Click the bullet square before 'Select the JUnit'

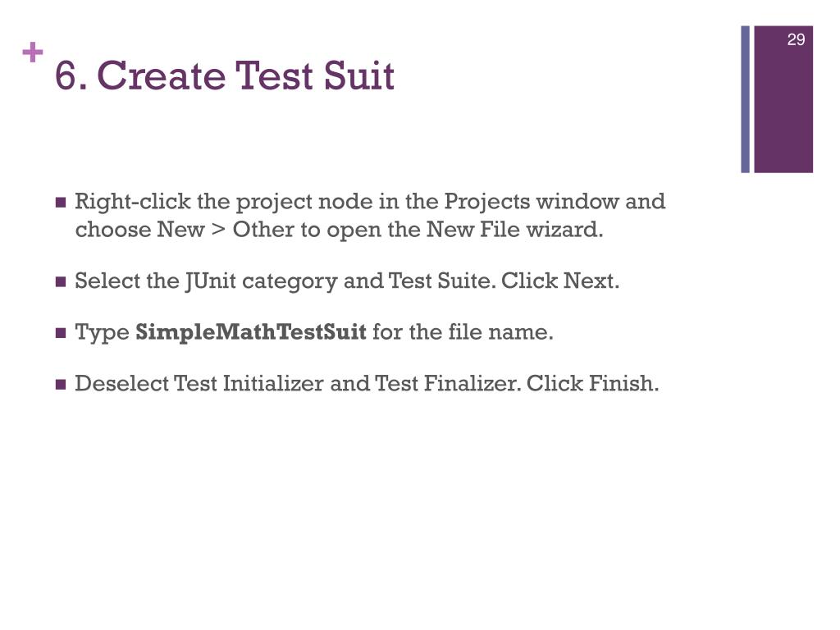click(61, 282)
